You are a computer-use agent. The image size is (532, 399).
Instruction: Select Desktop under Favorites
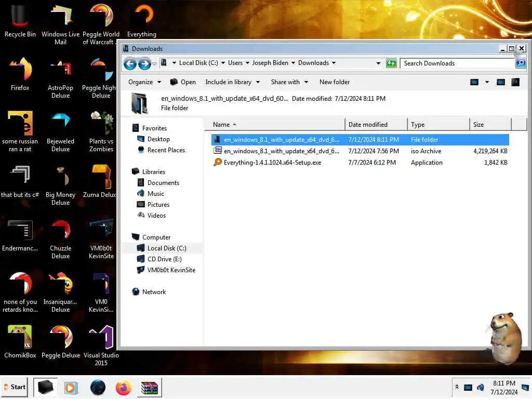point(153,139)
